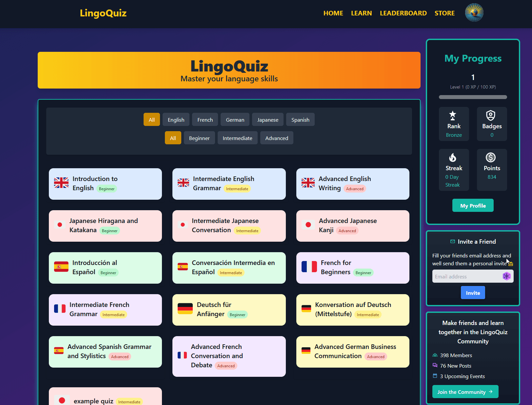The height and width of the screenshot is (405, 532).
Task: Click the Points dollar coin icon
Action: (x=490, y=157)
